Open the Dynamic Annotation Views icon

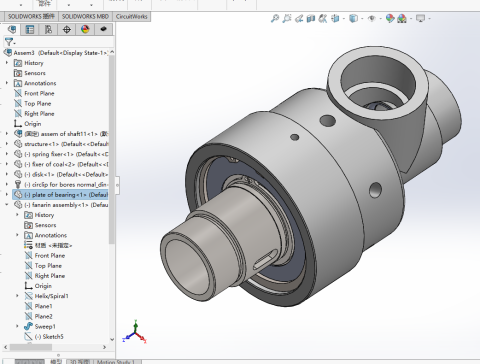pyautogui.click(x=323, y=18)
